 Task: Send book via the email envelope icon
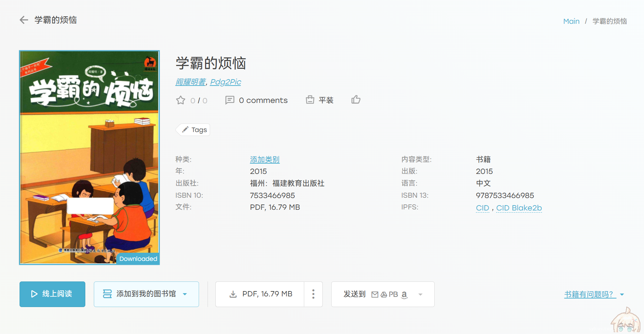375,294
